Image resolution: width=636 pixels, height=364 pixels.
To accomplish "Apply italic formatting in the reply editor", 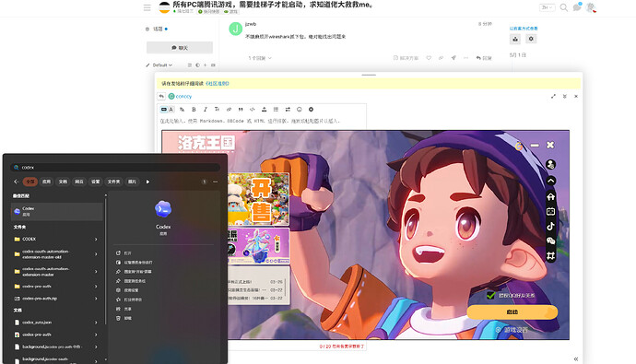I will tap(206, 110).
